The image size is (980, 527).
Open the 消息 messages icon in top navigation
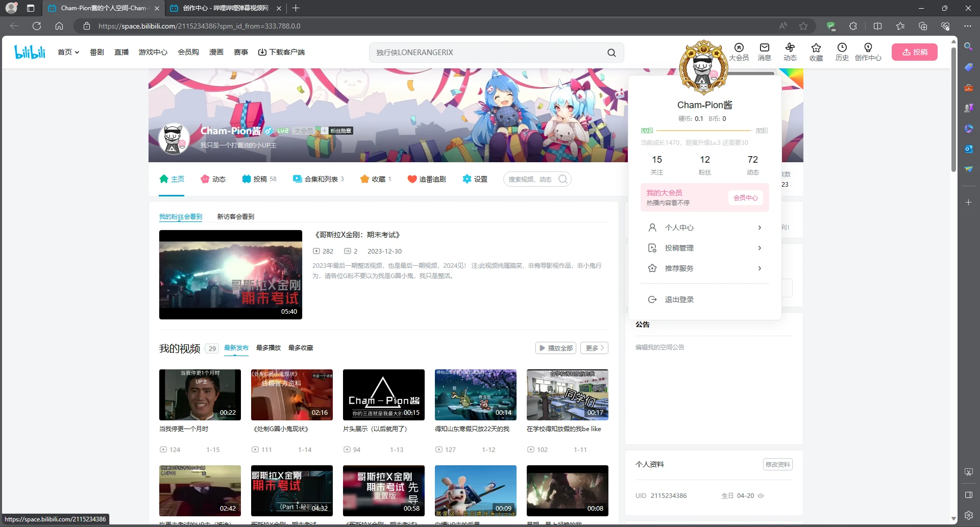(764, 52)
